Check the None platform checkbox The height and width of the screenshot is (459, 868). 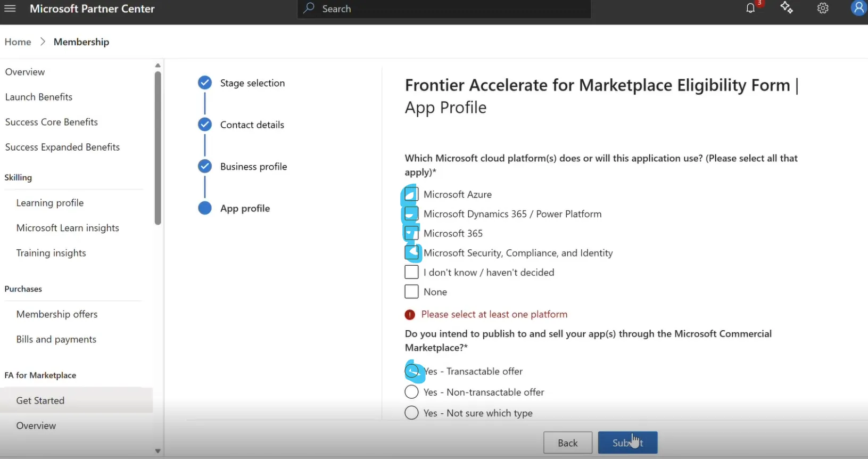[x=411, y=292]
